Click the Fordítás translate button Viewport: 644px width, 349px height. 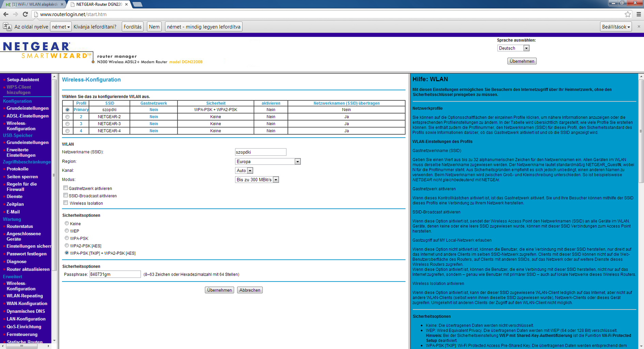coord(133,27)
